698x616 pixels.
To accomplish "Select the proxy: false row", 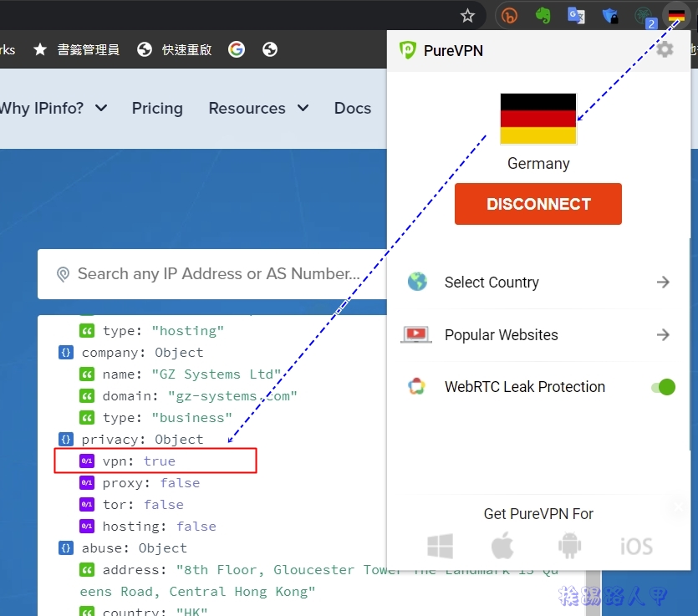I will pos(140,483).
